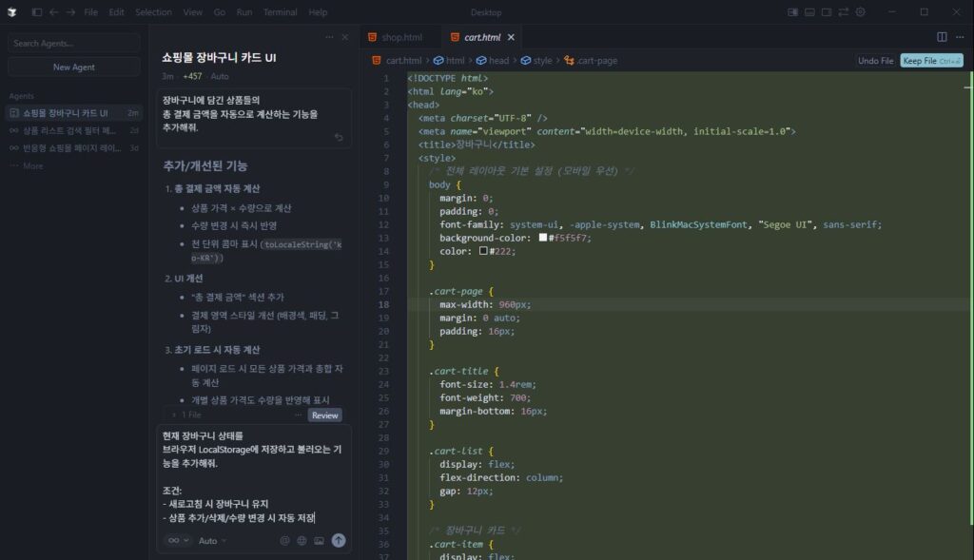The width and height of the screenshot is (974, 560).
Task: Click the Keep File button
Action: click(930, 59)
